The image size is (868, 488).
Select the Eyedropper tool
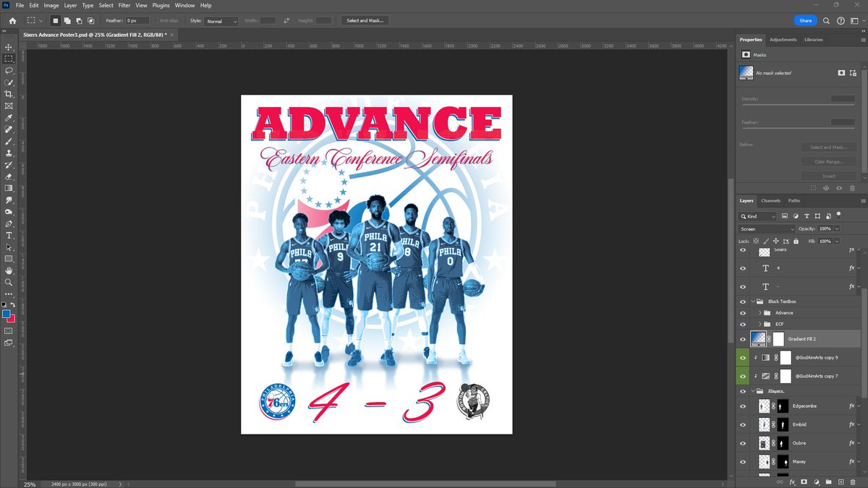click(x=9, y=117)
